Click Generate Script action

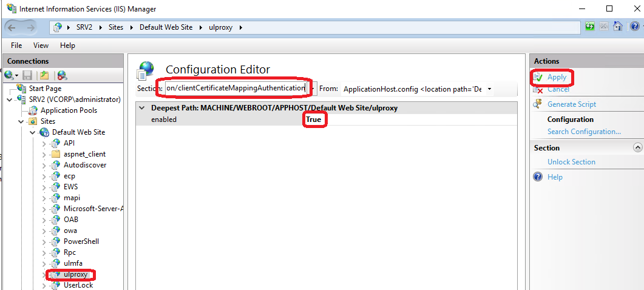point(572,104)
